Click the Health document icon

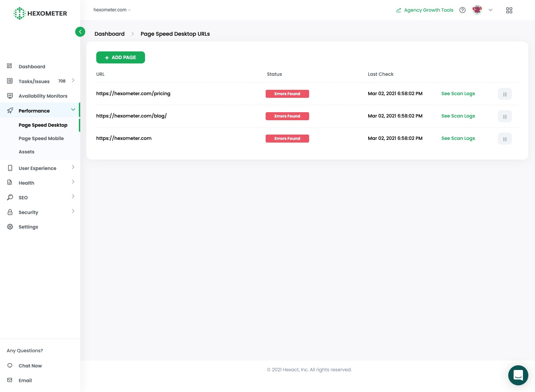click(10, 183)
